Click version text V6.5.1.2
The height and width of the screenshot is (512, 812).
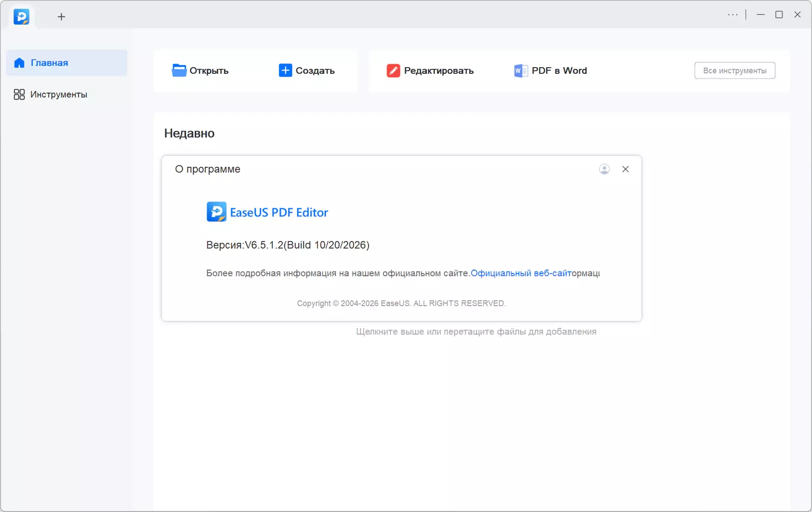[x=288, y=245]
